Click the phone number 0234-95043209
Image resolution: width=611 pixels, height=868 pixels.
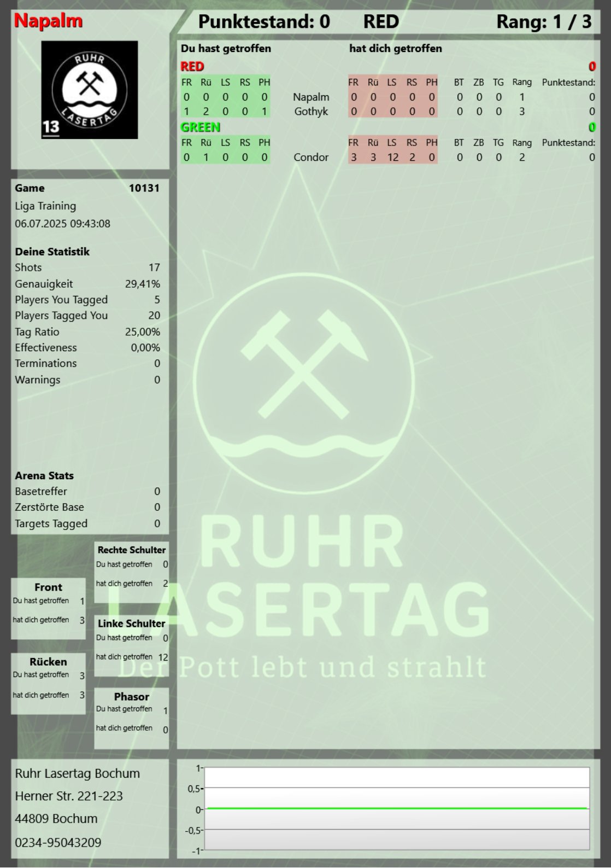[x=58, y=842]
